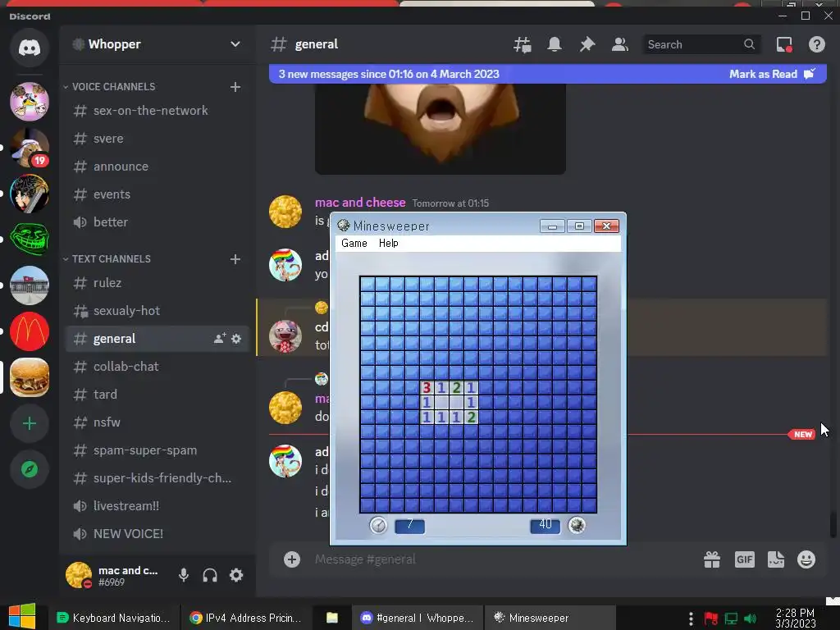The width and height of the screenshot is (840, 630).
Task: Click mac and cheese username in chat
Action: 360,203
